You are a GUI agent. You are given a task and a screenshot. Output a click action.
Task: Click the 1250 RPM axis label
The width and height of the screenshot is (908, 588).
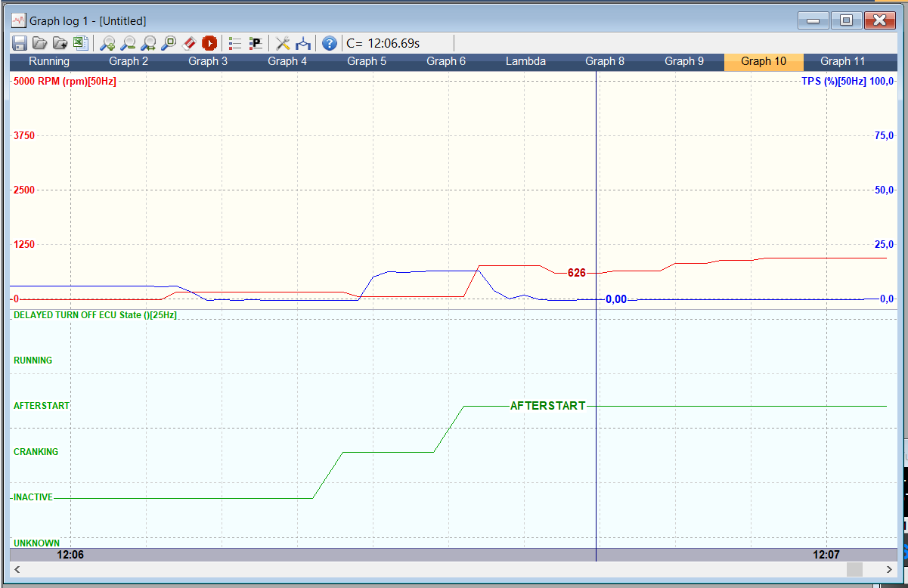tap(24, 244)
